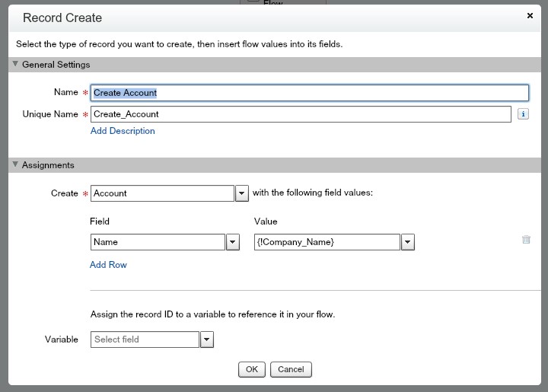Click the Unique Name input field
The image size is (548, 392).
coord(301,114)
